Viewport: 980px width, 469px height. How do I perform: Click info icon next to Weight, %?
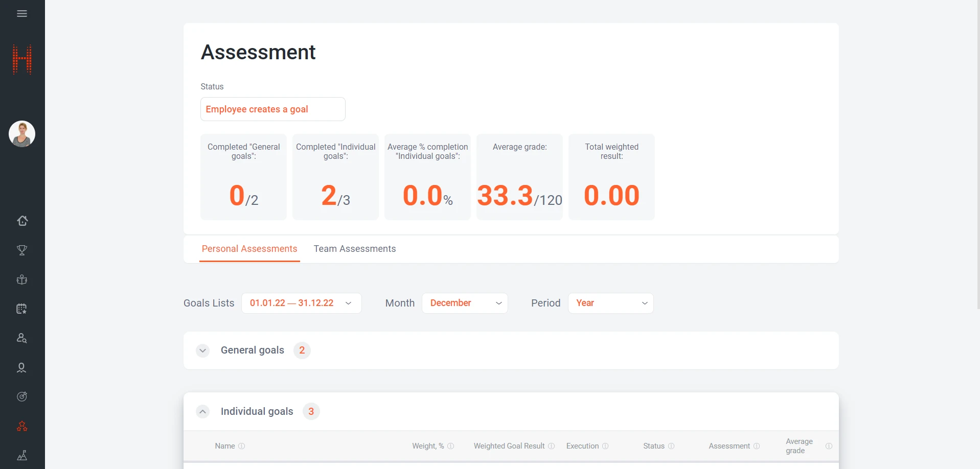450,446
